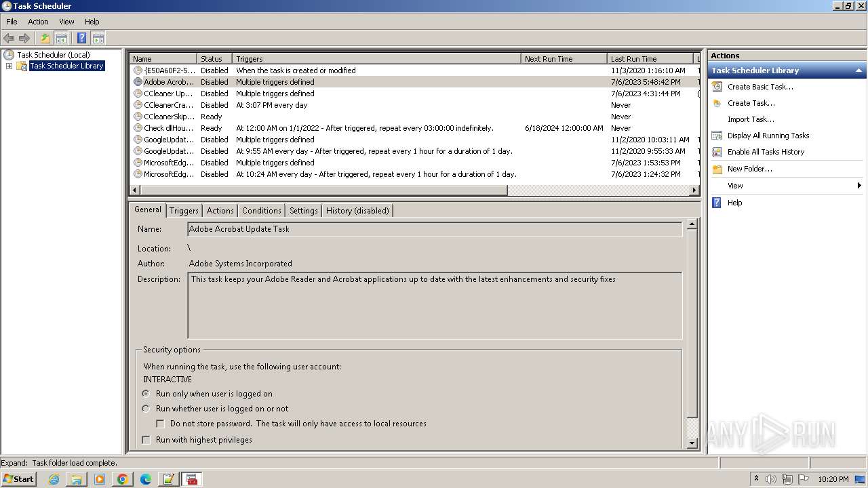Screen dimensions: 868x488
Task: Click the task Name field
Action: 435,229
